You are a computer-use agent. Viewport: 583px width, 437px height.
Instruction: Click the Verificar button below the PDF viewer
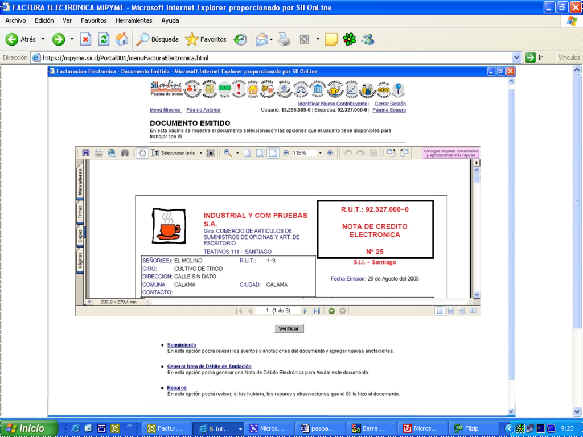[x=289, y=329]
